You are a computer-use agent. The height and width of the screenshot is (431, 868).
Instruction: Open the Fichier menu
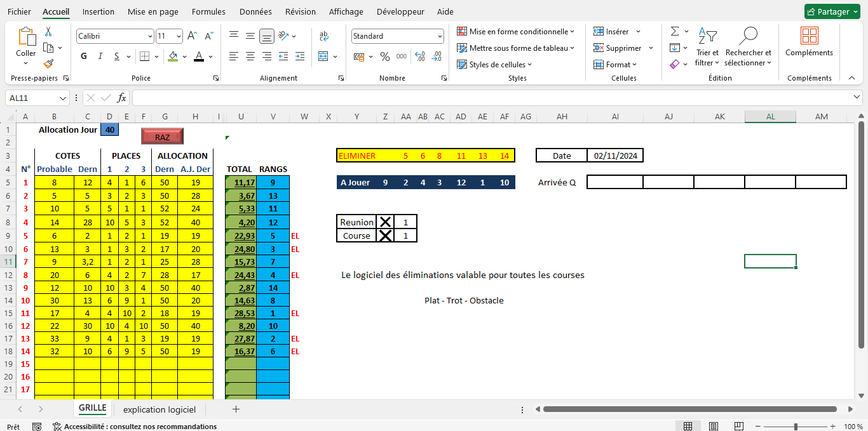click(19, 11)
